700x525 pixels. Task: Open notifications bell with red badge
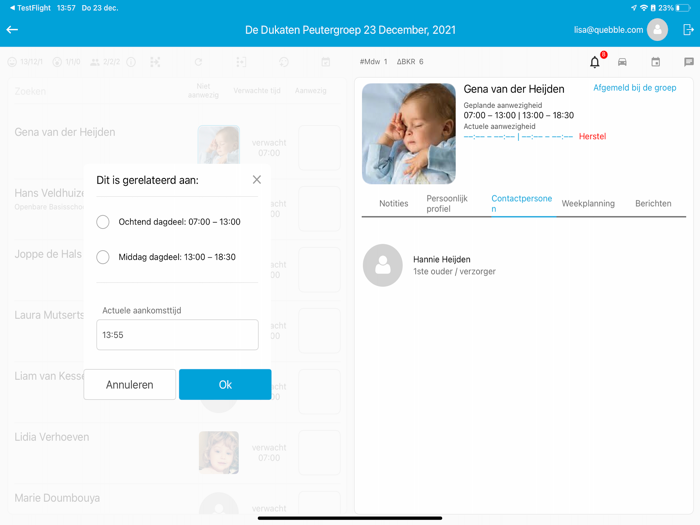tap(595, 62)
